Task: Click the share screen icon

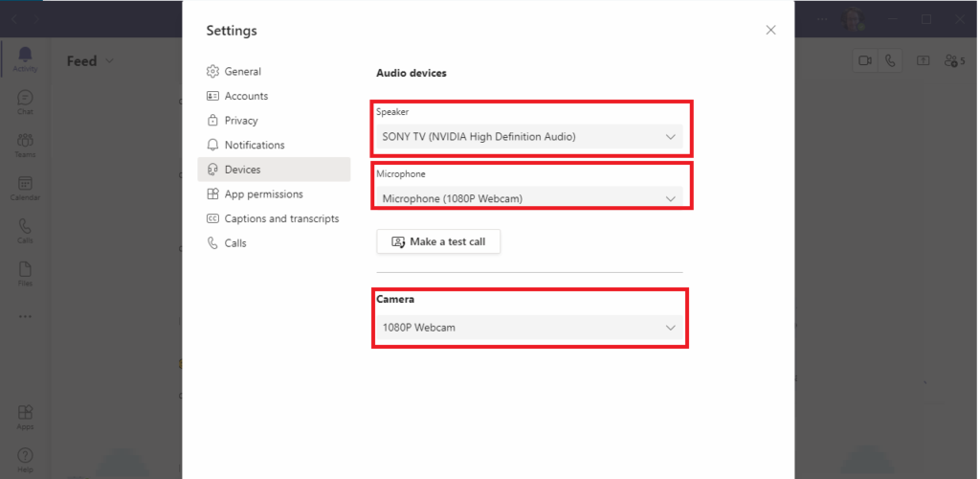Action: coord(924,60)
